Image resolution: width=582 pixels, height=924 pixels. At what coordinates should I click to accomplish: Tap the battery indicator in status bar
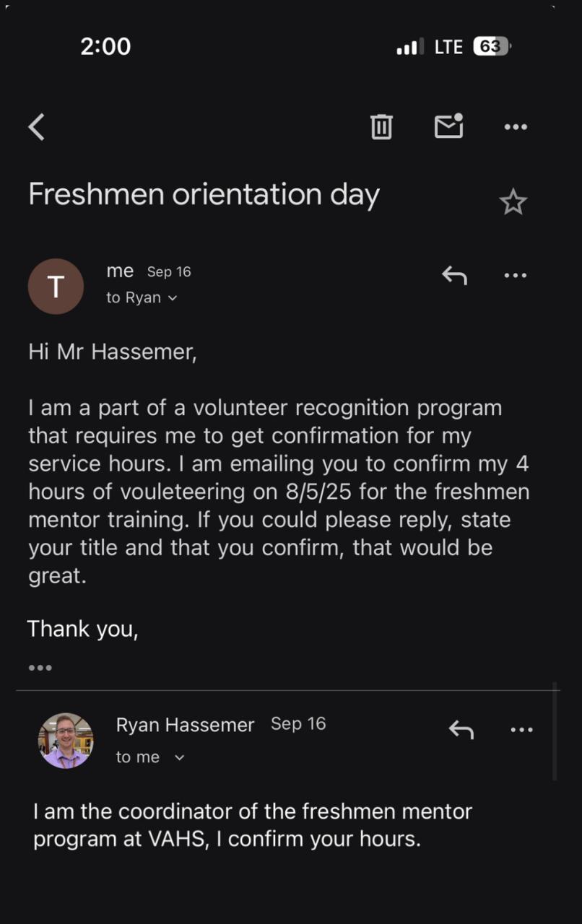pyautogui.click(x=491, y=47)
